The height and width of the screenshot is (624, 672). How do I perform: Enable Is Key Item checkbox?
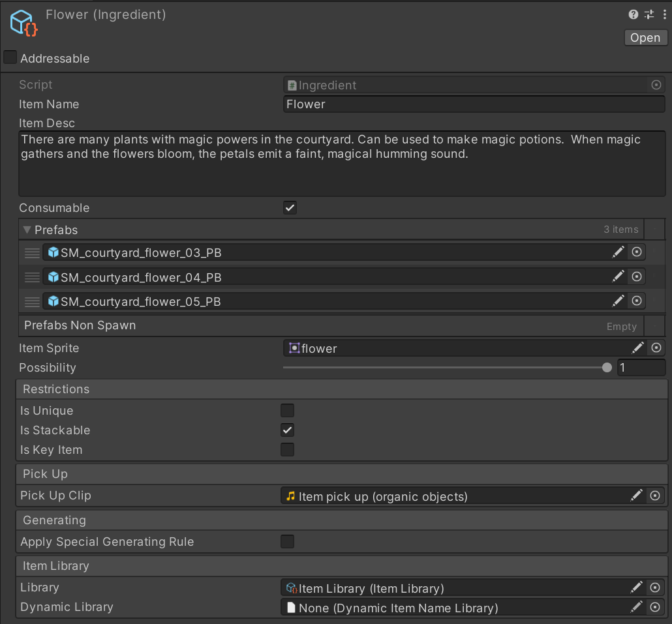pyautogui.click(x=287, y=450)
